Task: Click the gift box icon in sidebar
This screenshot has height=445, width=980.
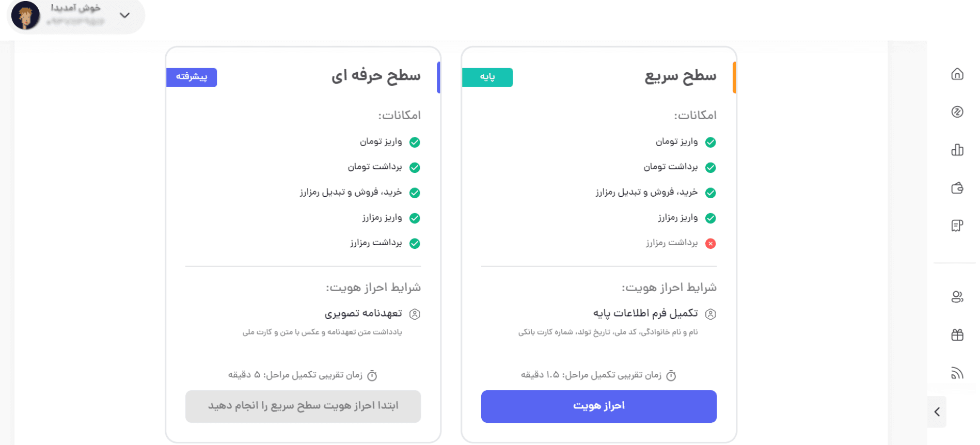Action: (x=957, y=335)
